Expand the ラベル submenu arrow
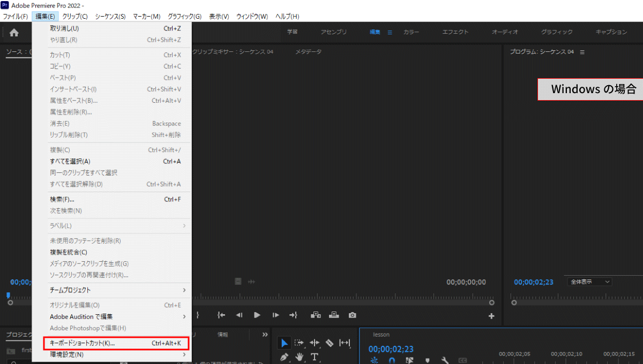 [184, 226]
